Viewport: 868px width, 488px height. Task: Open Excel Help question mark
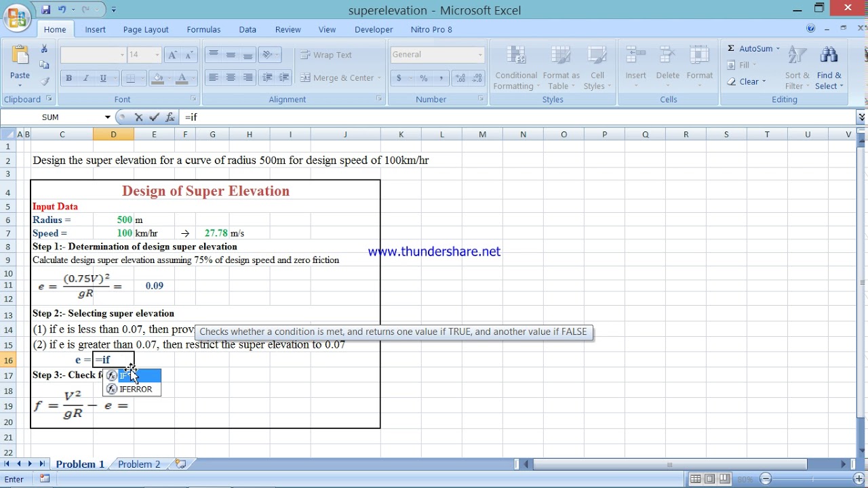coord(810,29)
